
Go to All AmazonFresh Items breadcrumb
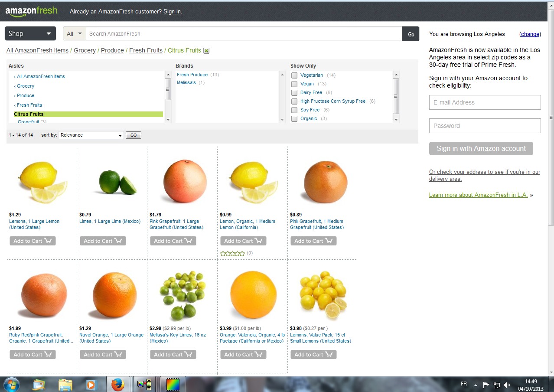click(37, 50)
